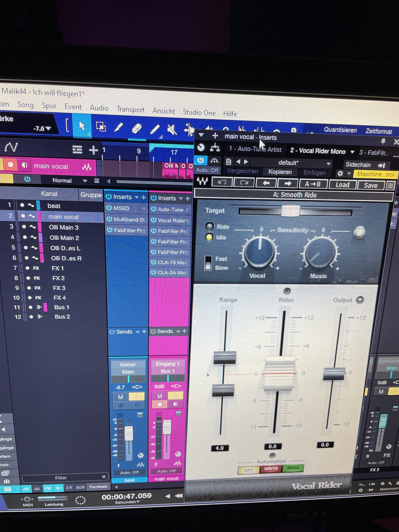Toggle Multiband D.. insert power
Viewport: 399px width, 532px height.
pyautogui.click(x=109, y=219)
